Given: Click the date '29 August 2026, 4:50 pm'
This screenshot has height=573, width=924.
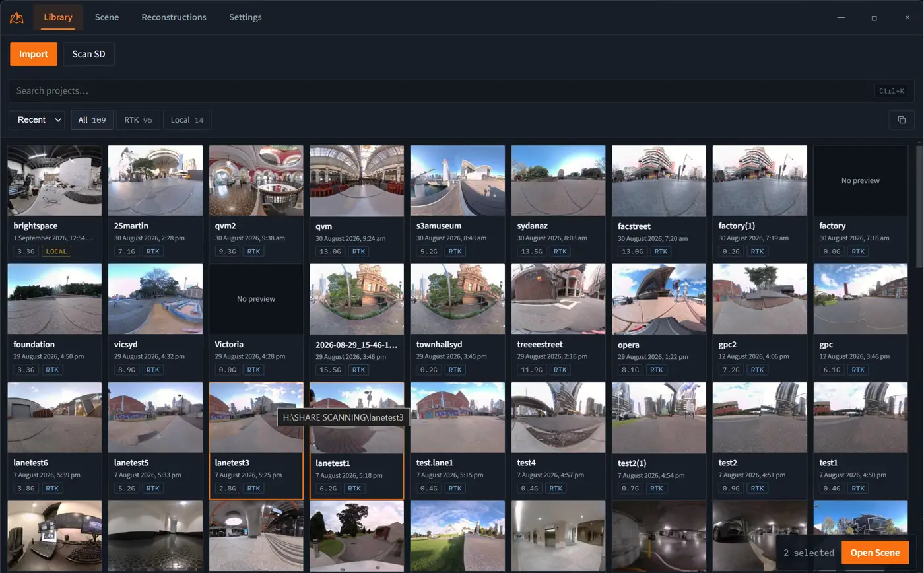Looking at the screenshot, I should (49, 356).
